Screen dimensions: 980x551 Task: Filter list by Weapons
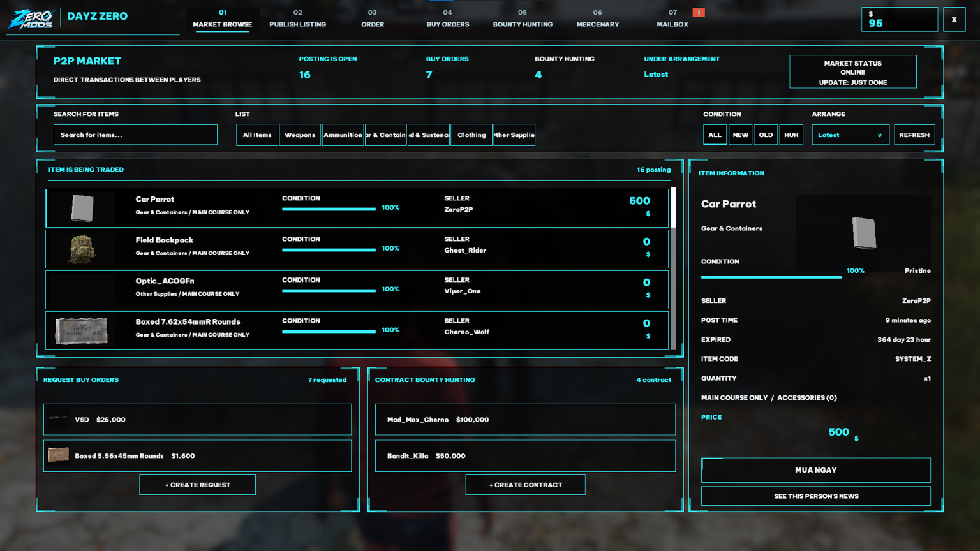pos(300,135)
